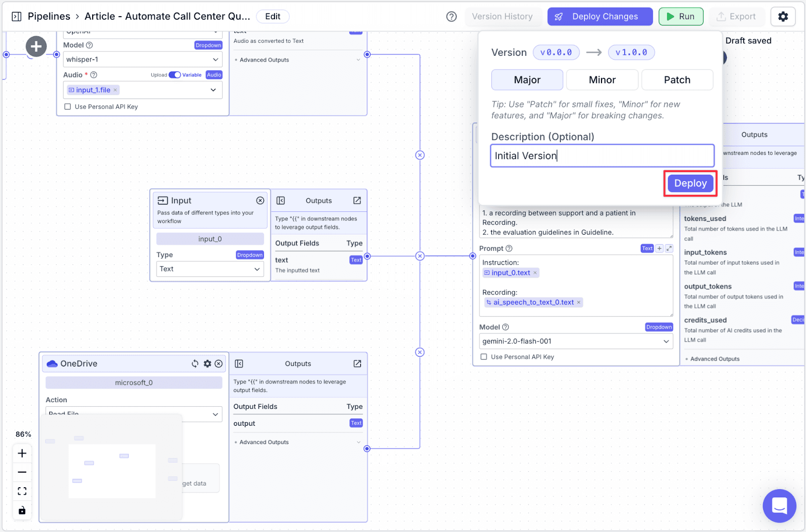Click the Input node text output port
This screenshot has height=532, width=806.
[x=367, y=256]
